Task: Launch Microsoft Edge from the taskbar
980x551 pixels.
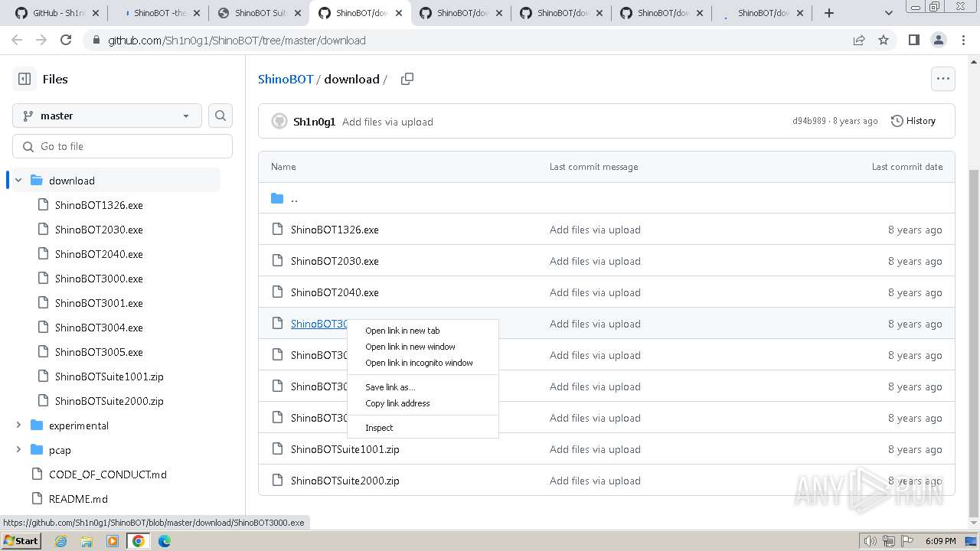Action: [165, 541]
